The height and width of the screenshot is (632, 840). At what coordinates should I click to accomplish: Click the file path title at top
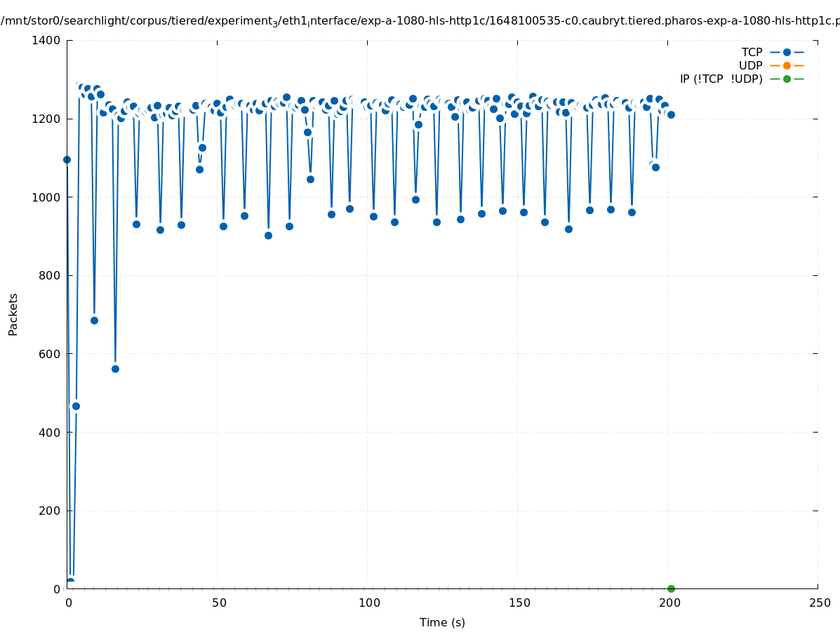420,21
